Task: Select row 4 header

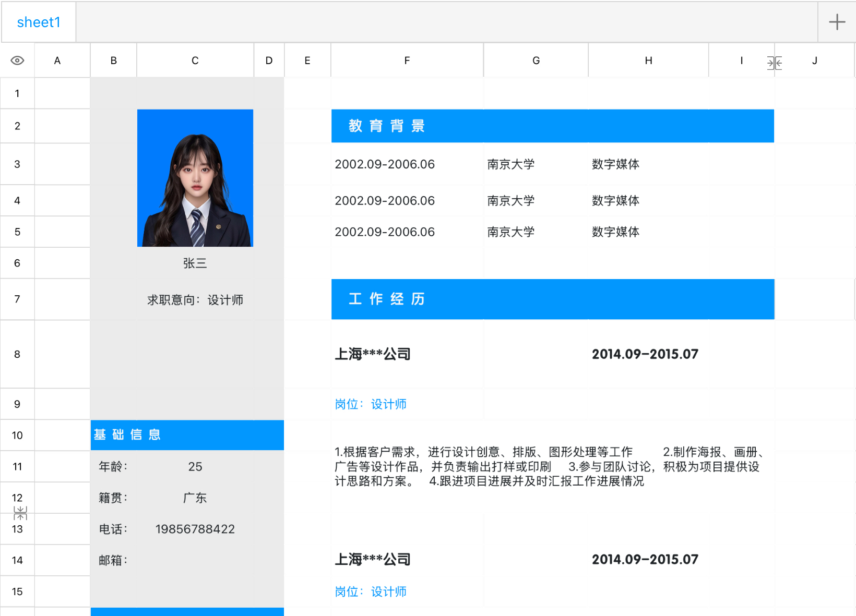Action: tap(17, 201)
